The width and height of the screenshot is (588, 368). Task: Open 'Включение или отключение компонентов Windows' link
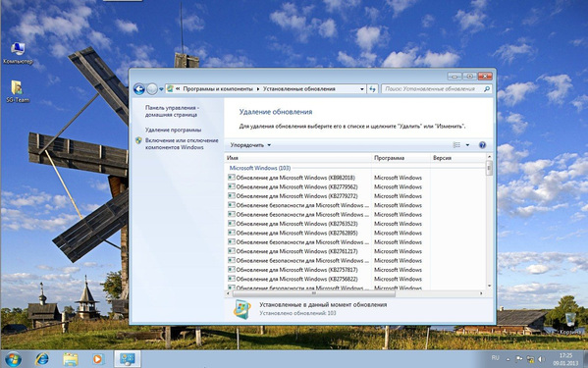coord(182,144)
